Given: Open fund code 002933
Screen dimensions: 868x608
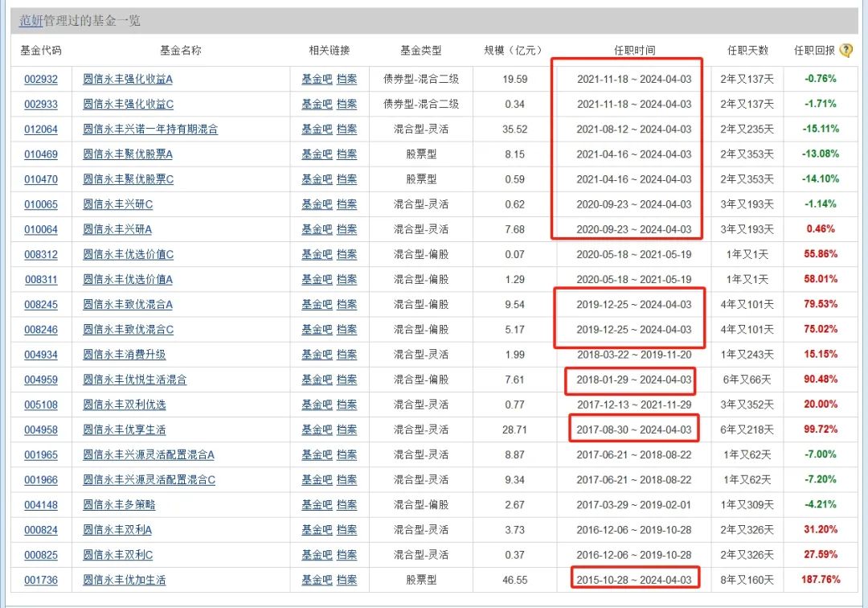Looking at the screenshot, I should 41,104.
